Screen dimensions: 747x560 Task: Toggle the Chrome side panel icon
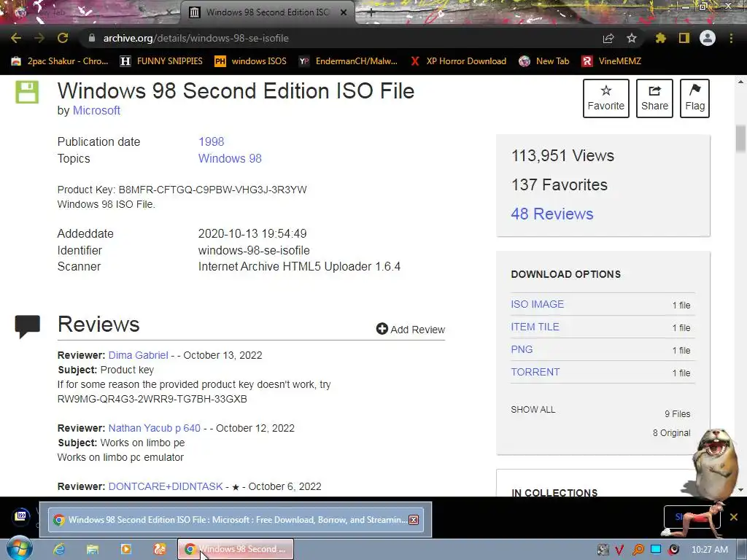tap(684, 38)
